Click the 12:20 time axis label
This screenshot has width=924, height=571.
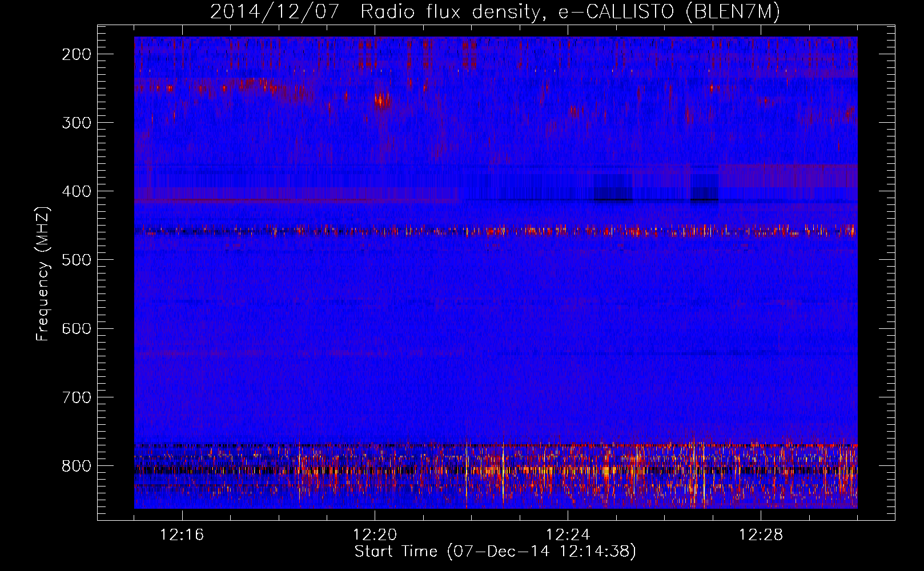375,535
